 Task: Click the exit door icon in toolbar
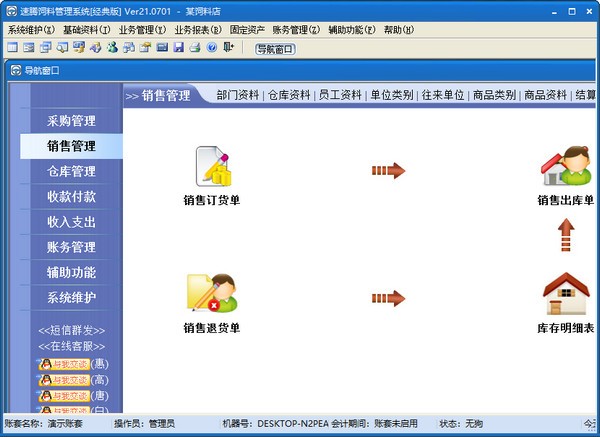tap(228, 47)
